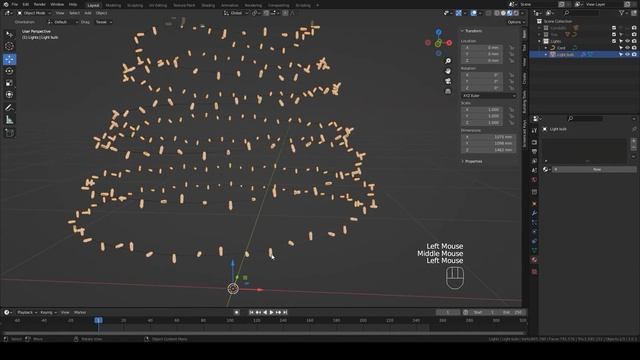Collapse the Transform panel

coord(472,31)
